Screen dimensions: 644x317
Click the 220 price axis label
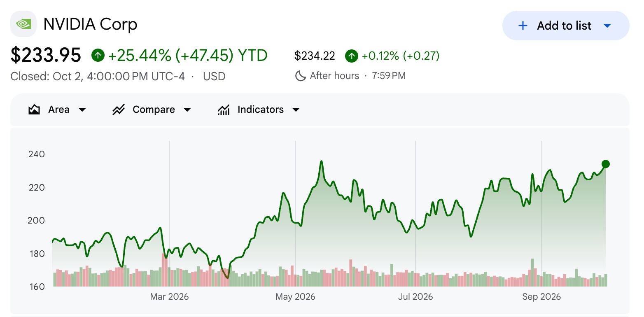coord(36,187)
